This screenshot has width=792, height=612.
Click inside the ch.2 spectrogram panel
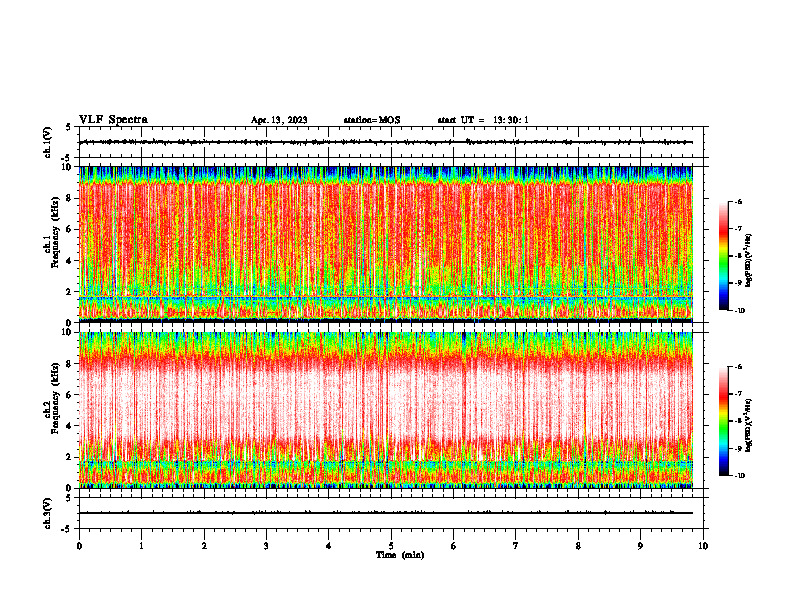point(386,410)
